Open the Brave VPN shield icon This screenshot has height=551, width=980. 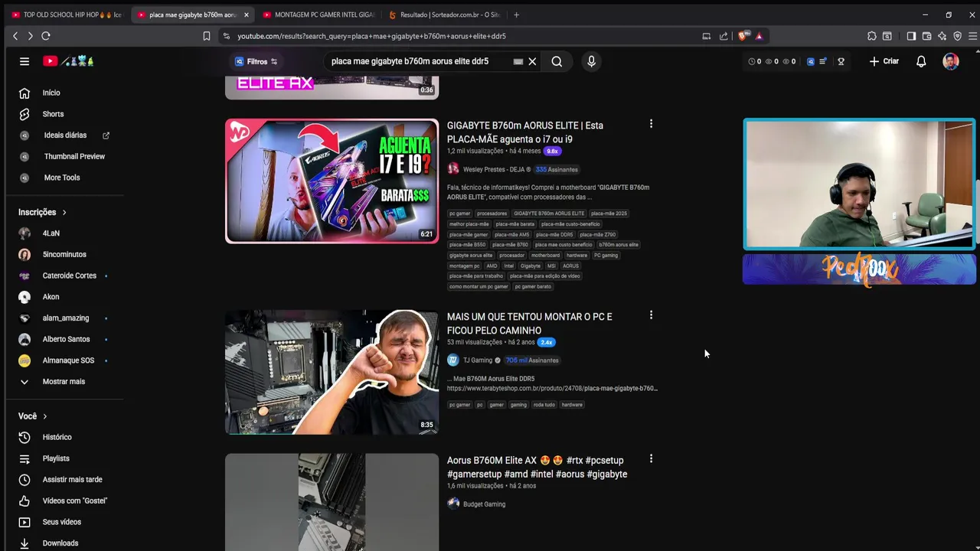coord(958,36)
